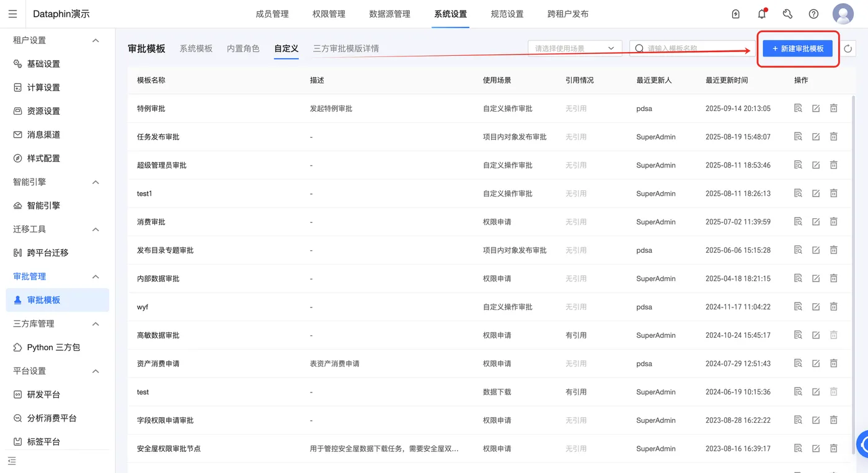Delete the test1 template

(834, 193)
